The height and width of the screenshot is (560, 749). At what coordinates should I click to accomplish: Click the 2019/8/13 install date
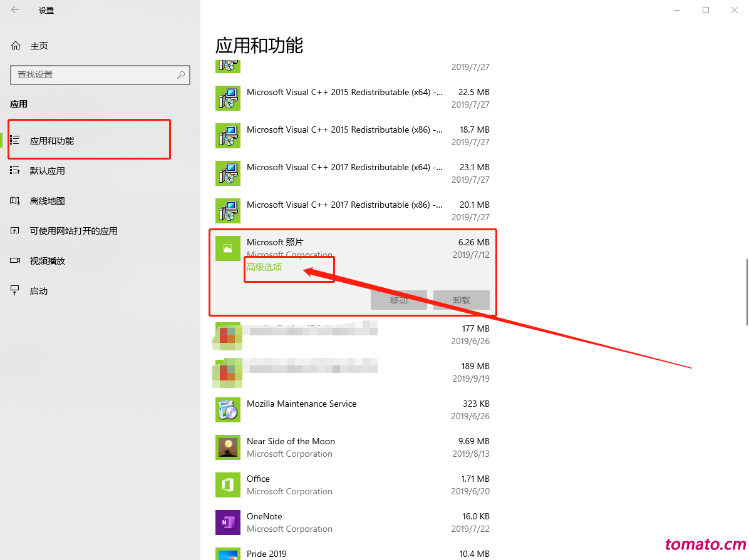[471, 454]
